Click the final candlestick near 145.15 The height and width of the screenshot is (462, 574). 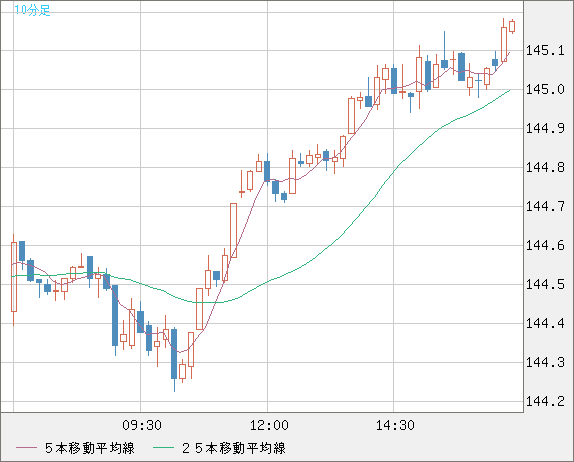(x=512, y=26)
